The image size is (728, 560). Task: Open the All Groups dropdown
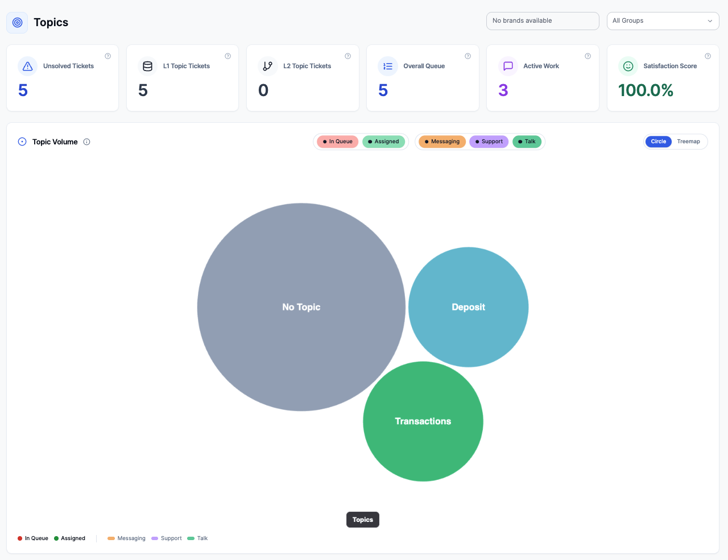663,21
